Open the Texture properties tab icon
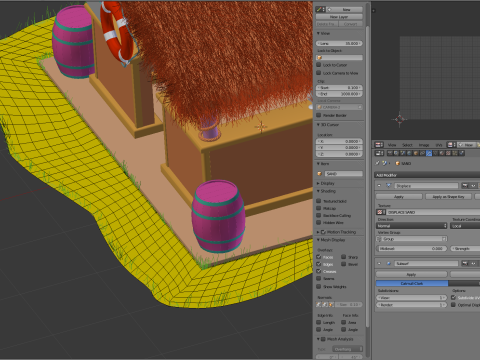Screen dimensions: 480x360 tap(448, 153)
